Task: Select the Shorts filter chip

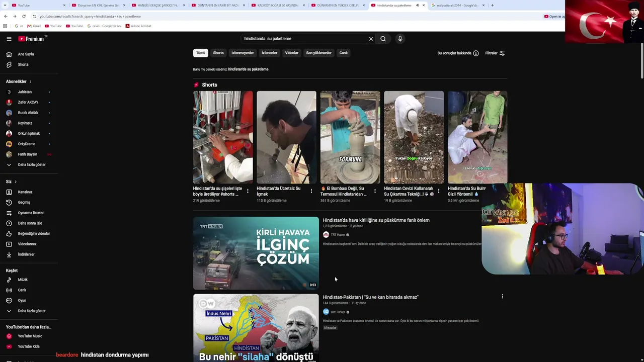Action: pyautogui.click(x=218, y=53)
